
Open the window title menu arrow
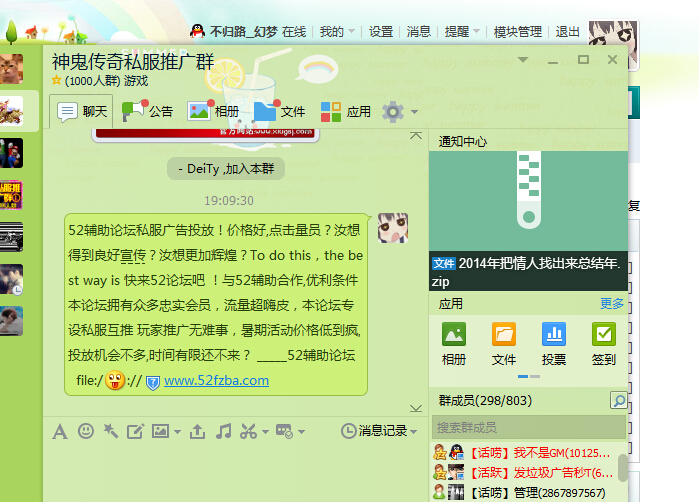(x=523, y=59)
